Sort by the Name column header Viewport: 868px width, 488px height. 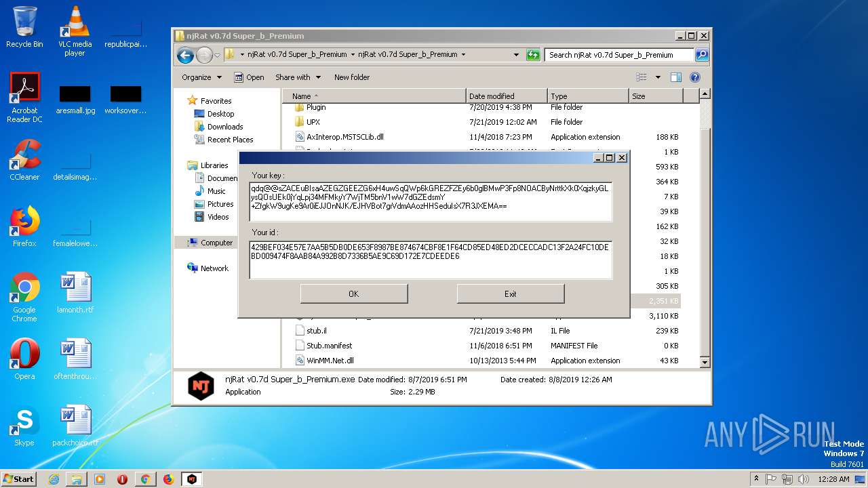click(374, 96)
